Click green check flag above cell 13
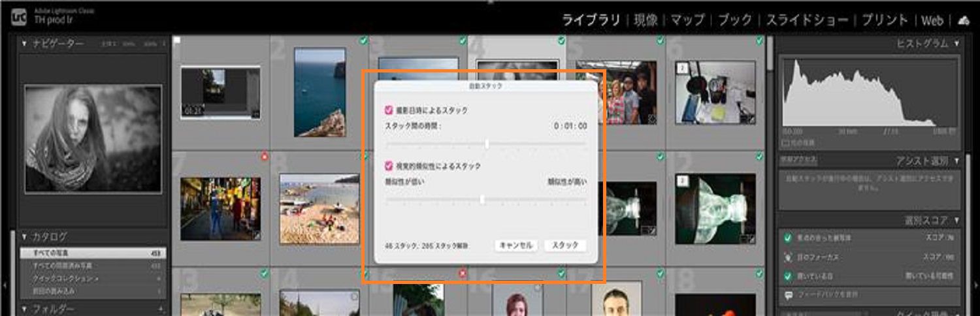Image resolution: width=980 pixels, height=316 pixels. click(x=265, y=273)
